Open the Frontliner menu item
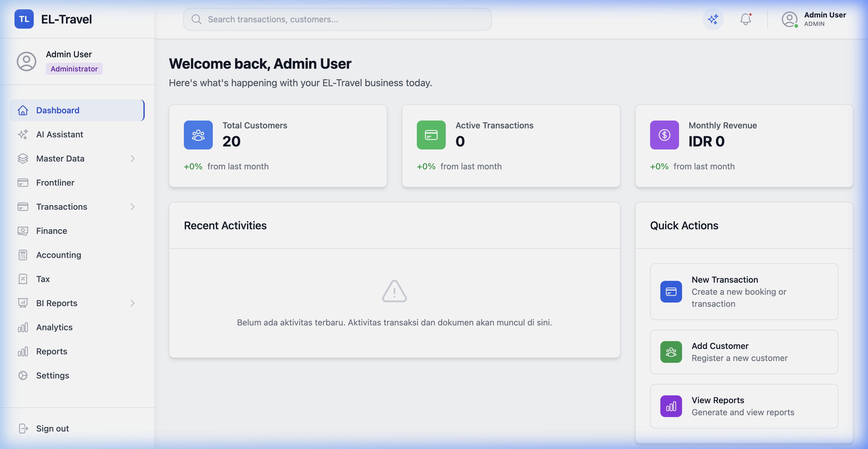This screenshot has height=449, width=868. pos(77,183)
